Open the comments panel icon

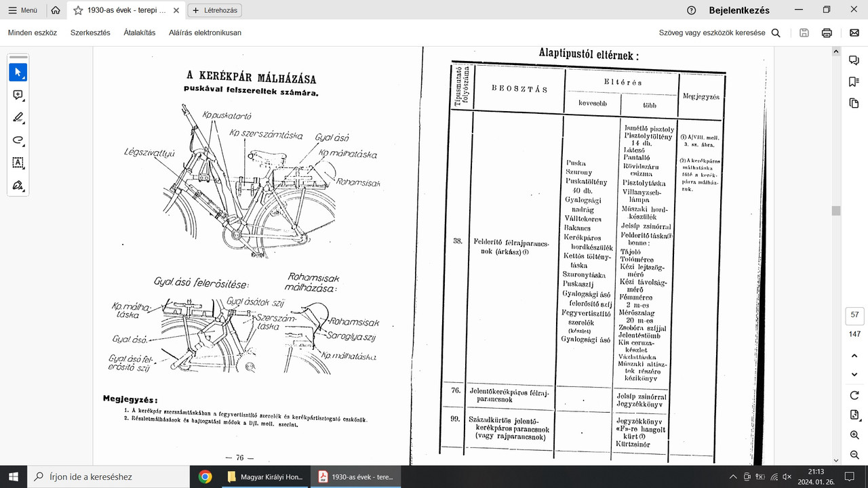854,60
